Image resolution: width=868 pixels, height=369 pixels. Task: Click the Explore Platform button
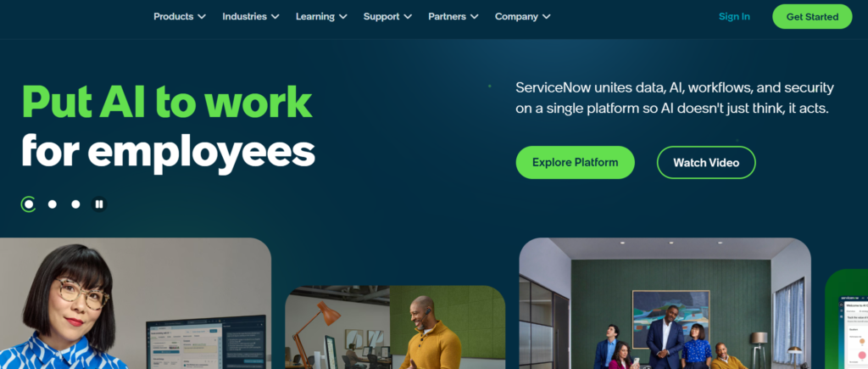(576, 162)
